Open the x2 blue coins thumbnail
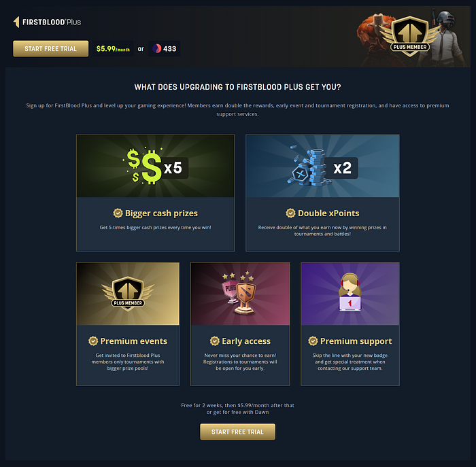476x467 pixels. [322, 167]
